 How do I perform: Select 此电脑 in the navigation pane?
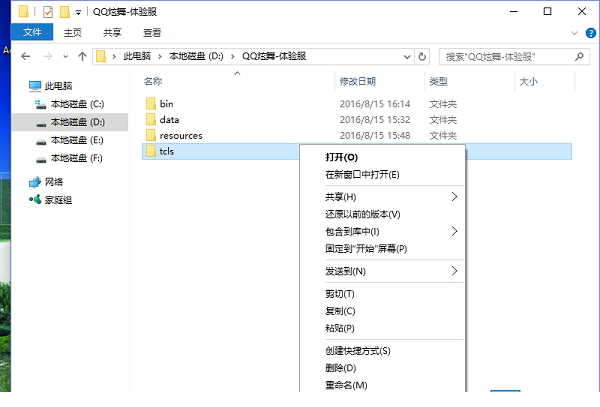(x=58, y=86)
